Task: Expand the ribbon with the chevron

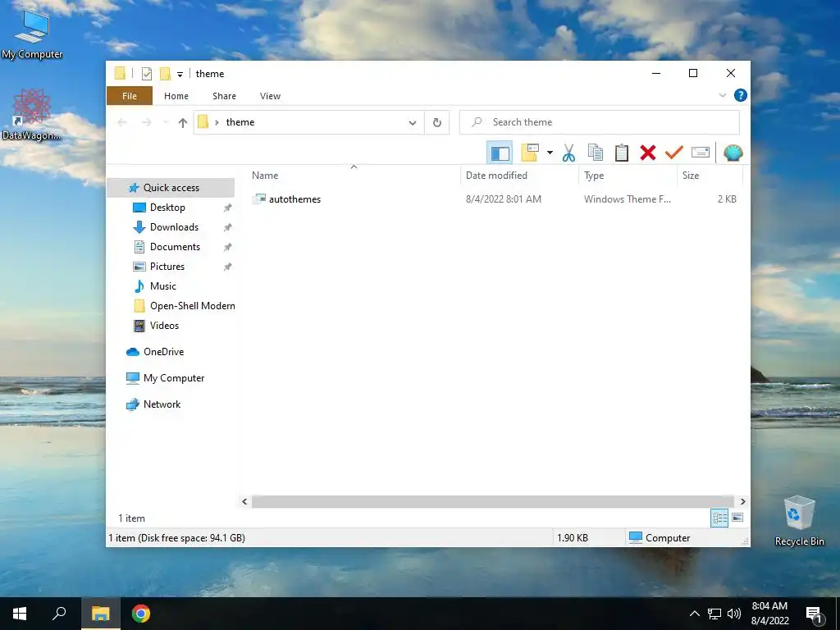Action: (722, 95)
